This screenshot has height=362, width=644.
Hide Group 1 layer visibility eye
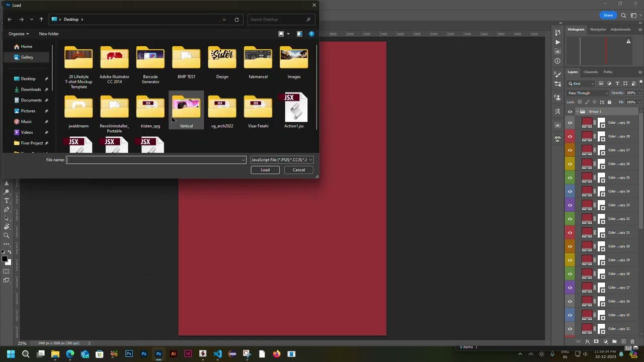click(x=570, y=112)
